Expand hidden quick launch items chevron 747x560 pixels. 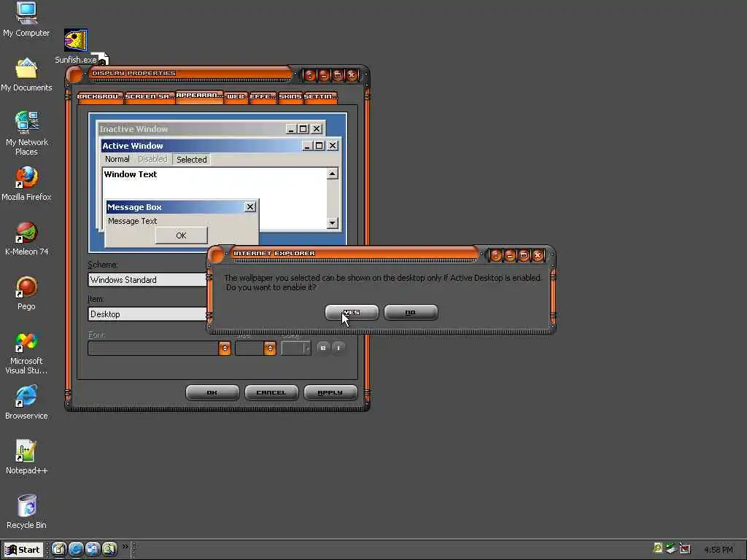click(x=125, y=547)
